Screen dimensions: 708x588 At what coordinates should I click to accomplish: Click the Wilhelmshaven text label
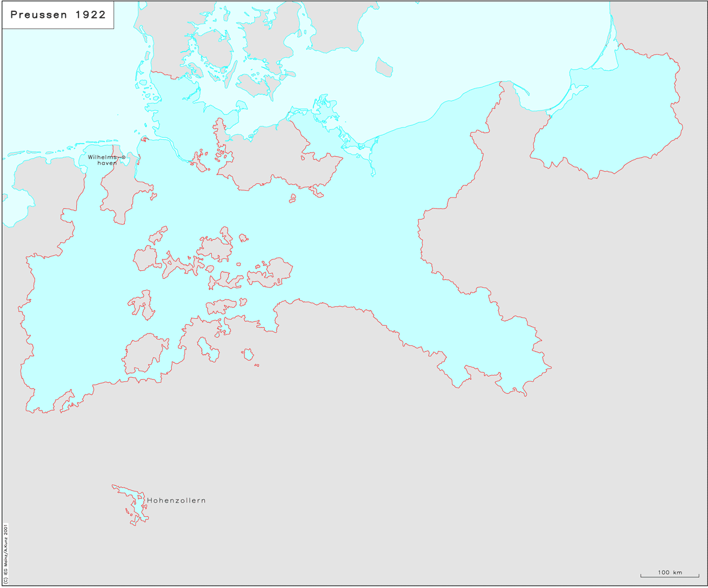[x=104, y=159]
